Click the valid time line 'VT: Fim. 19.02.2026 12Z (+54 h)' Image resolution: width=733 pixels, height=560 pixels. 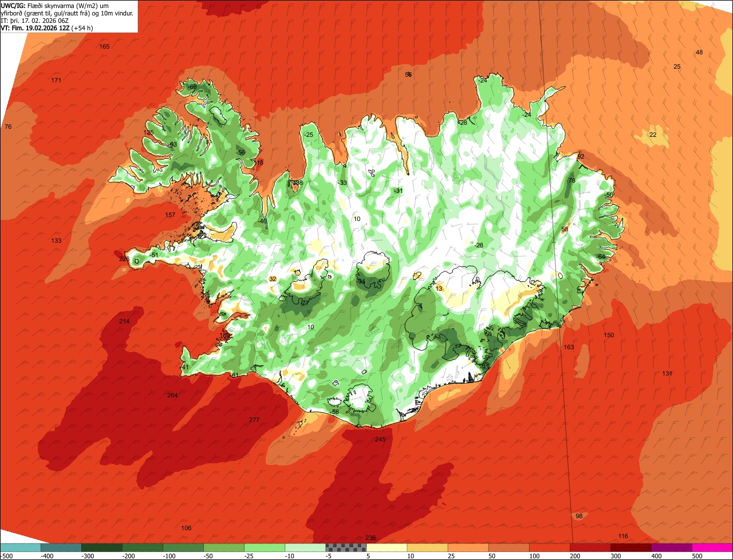click(47, 27)
